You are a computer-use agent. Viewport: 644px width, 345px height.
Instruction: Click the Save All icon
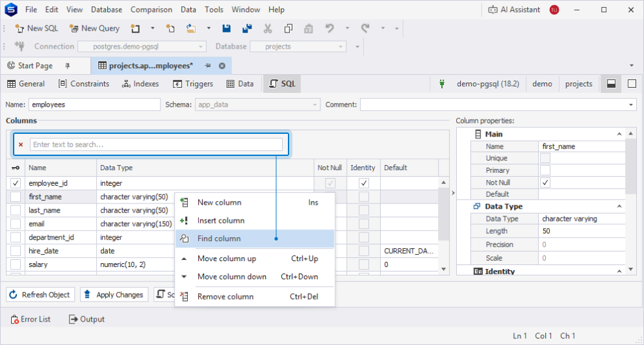pos(247,29)
